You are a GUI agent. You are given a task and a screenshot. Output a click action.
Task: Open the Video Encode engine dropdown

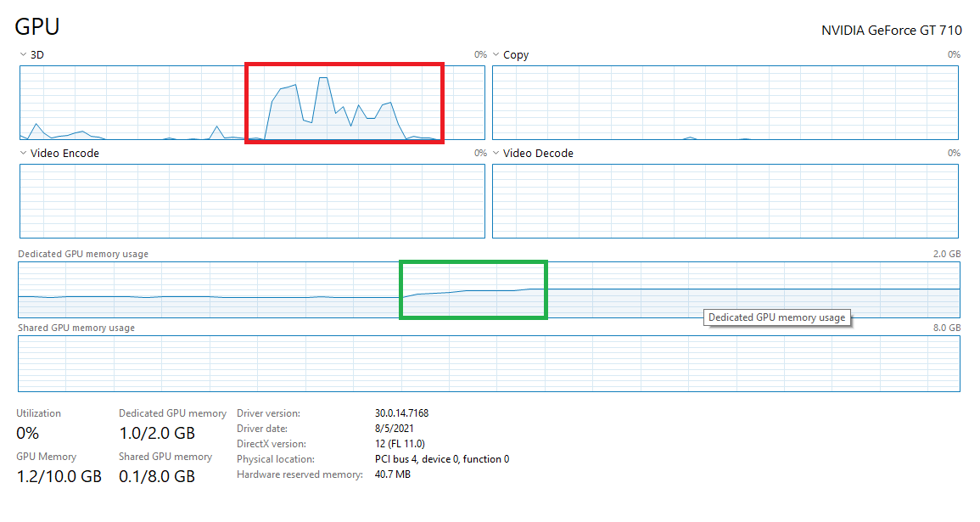22,154
